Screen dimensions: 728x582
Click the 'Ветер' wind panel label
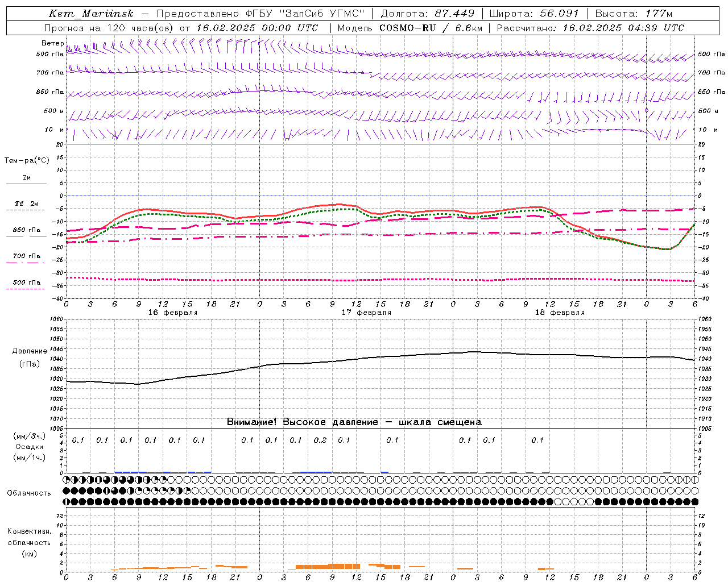click(52, 43)
